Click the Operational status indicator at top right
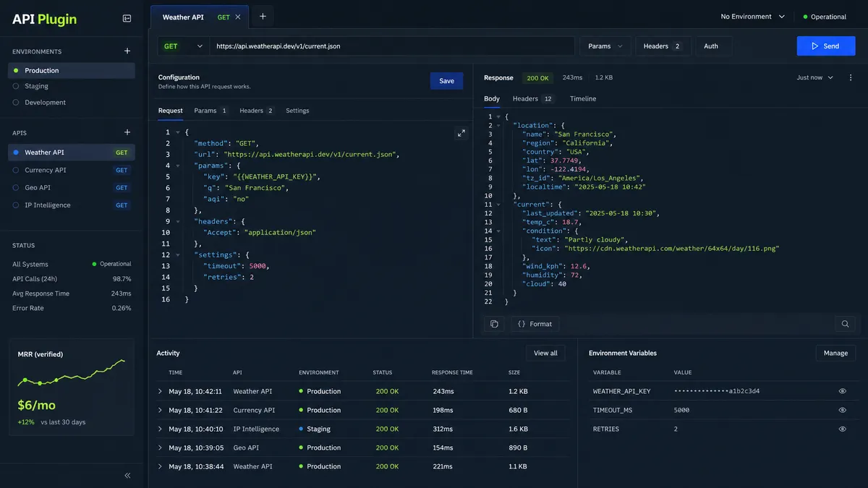This screenshot has height=488, width=868. coord(825,17)
